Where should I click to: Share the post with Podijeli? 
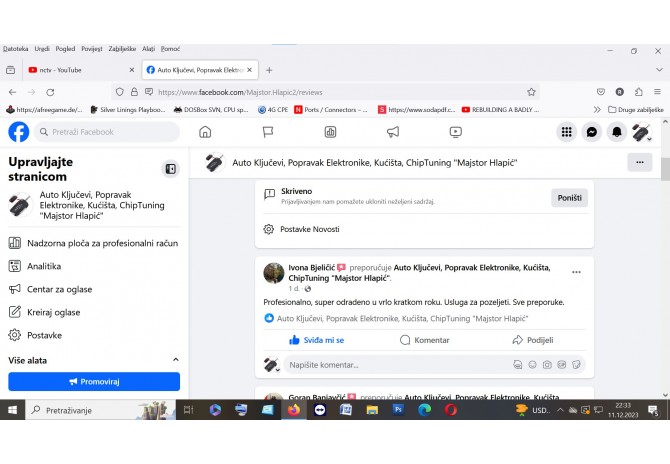click(532, 340)
